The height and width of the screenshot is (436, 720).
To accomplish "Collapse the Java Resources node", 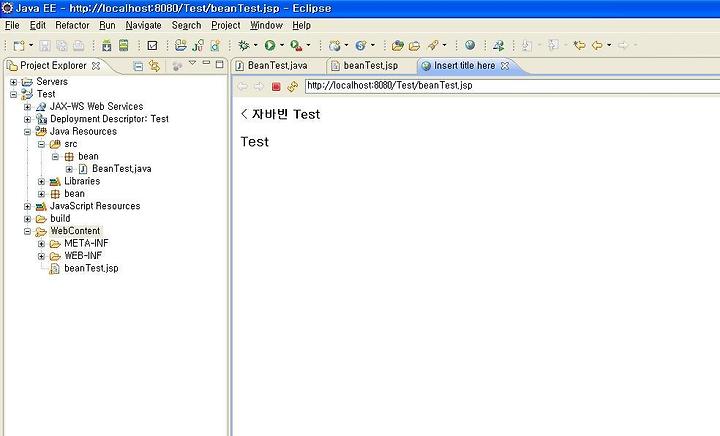I will (28, 132).
